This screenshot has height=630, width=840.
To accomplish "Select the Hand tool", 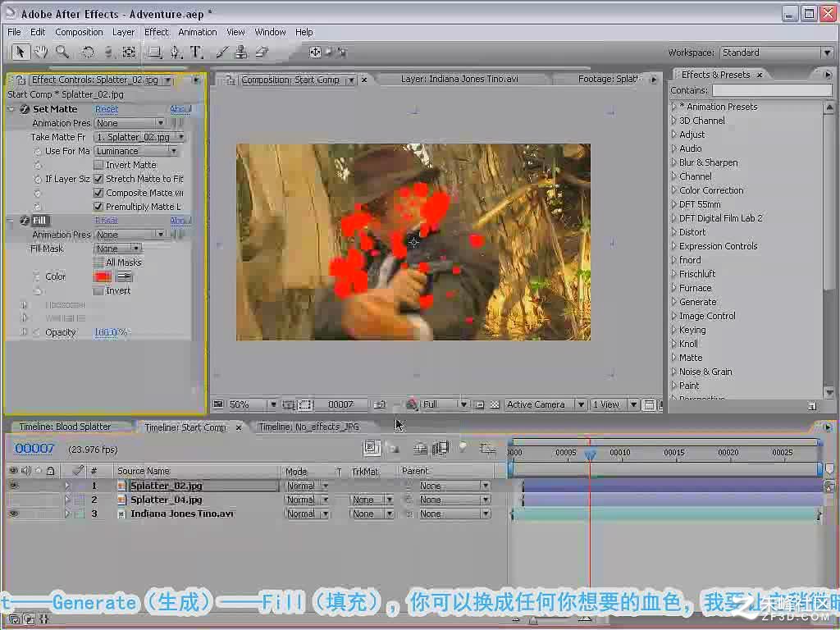I will pos(41,52).
